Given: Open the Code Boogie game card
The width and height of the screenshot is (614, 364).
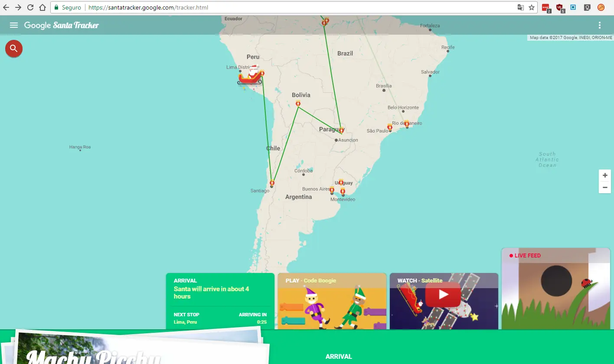Looking at the screenshot, I should 332,301.
